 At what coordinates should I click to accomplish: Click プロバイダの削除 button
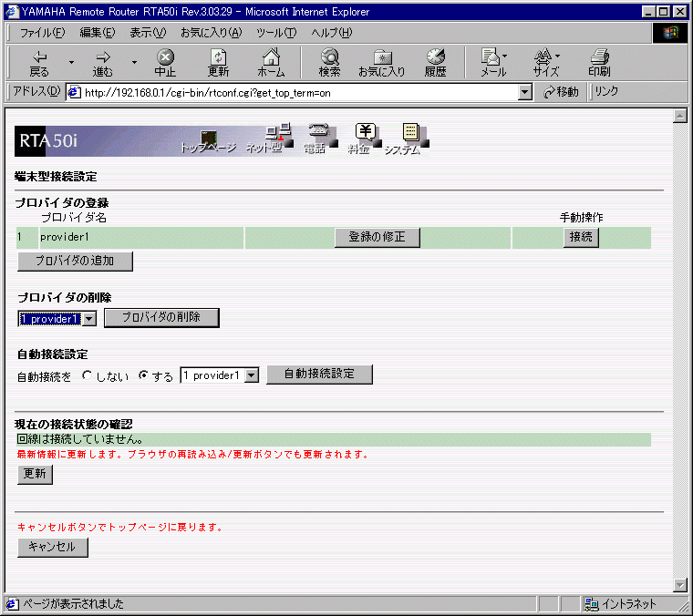(x=161, y=317)
